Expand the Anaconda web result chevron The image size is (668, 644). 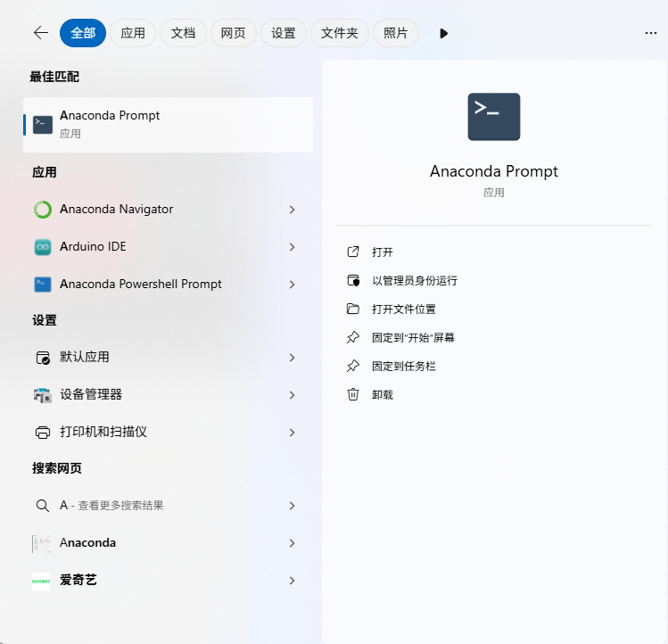(x=292, y=543)
